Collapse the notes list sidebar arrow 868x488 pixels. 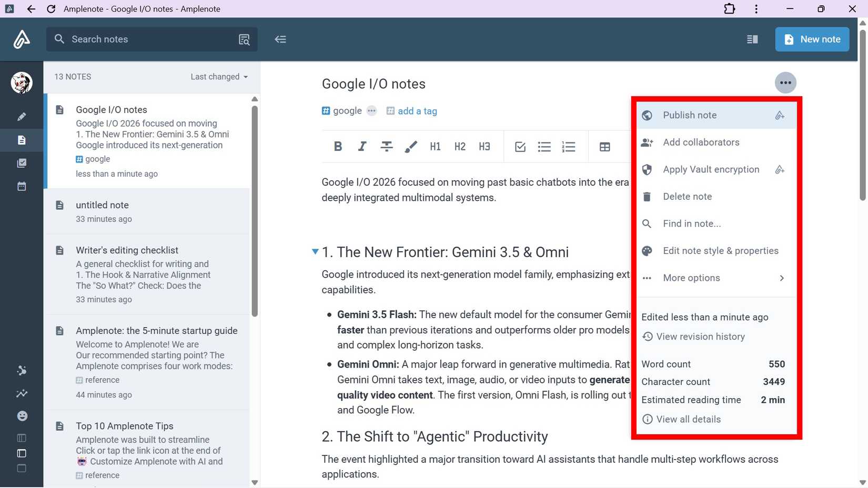(280, 39)
